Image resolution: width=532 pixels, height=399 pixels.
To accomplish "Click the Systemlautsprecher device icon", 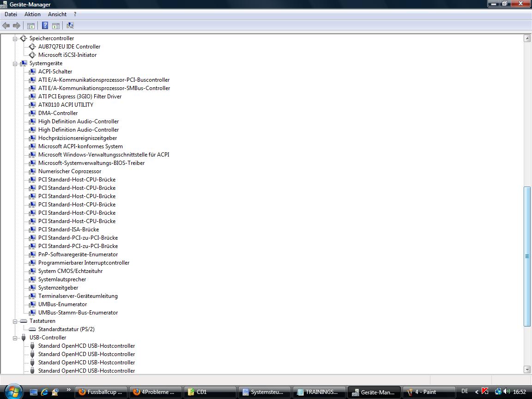I will click(x=32, y=279).
